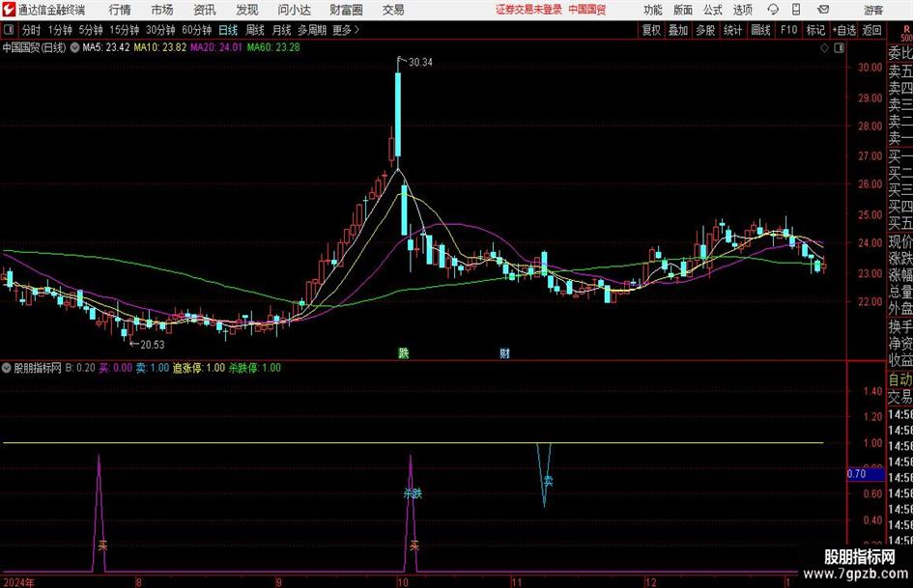This screenshot has width=913, height=588.
Task: Open indicator dropdown next to 股朋指标网
Action: point(7,368)
